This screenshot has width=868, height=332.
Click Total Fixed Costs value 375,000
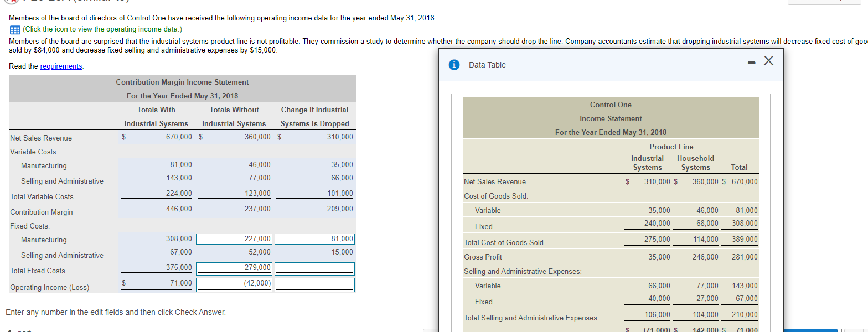[179, 267]
